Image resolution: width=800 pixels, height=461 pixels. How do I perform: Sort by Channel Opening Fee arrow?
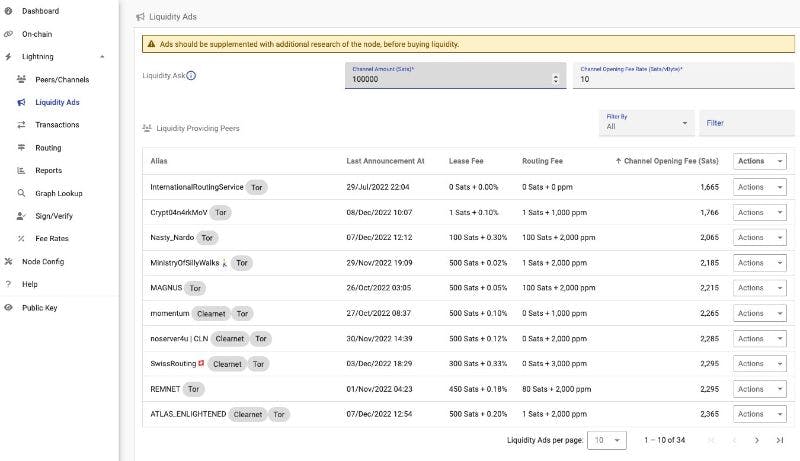coord(618,161)
